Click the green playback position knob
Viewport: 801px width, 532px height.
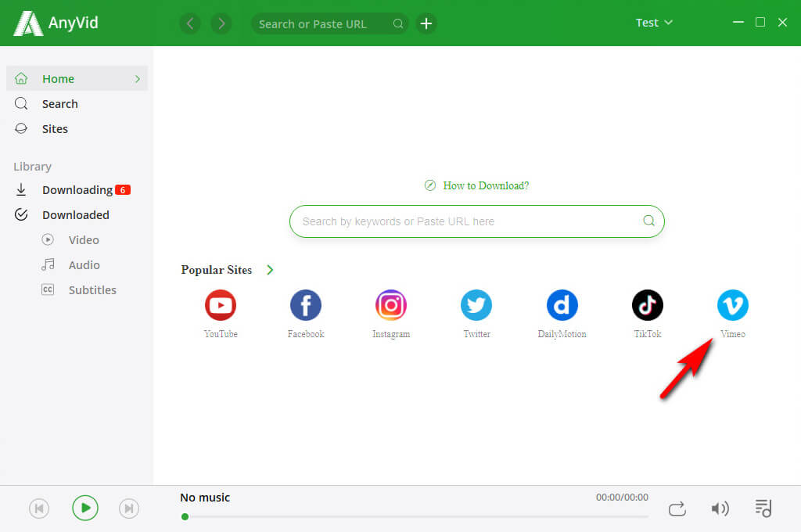(185, 516)
